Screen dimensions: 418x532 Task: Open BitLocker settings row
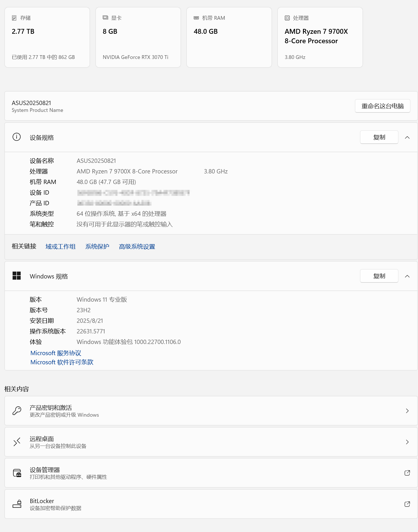point(211,504)
